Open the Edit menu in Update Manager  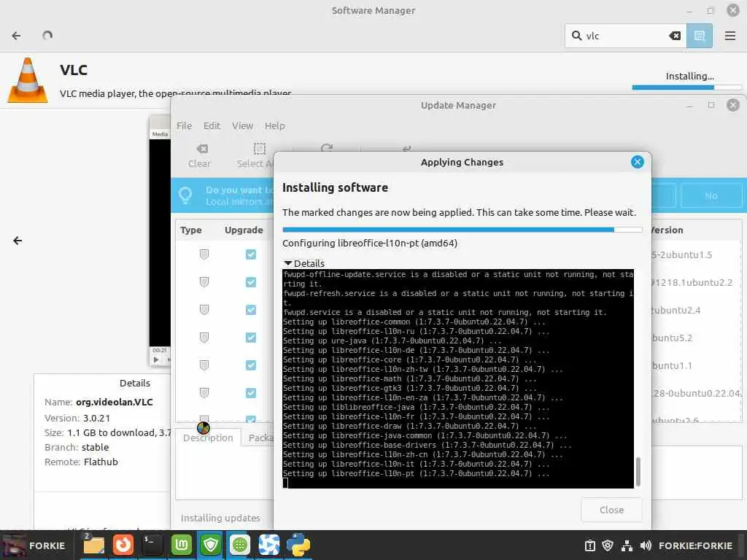point(212,125)
